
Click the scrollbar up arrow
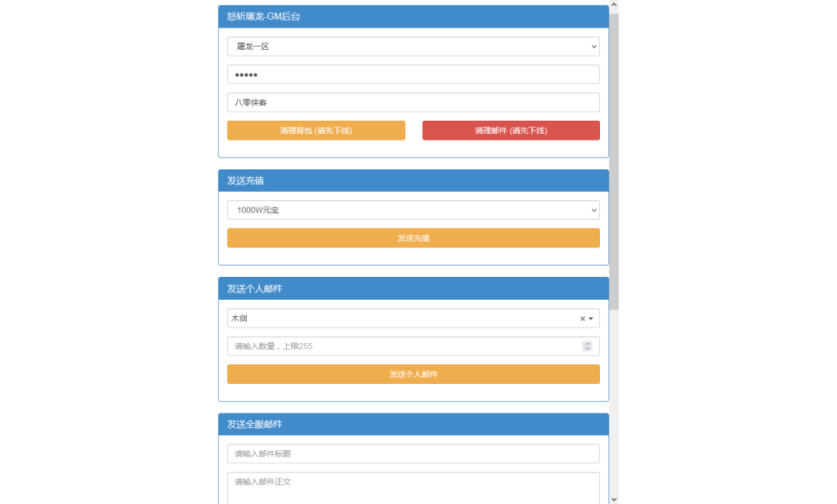pos(614,5)
